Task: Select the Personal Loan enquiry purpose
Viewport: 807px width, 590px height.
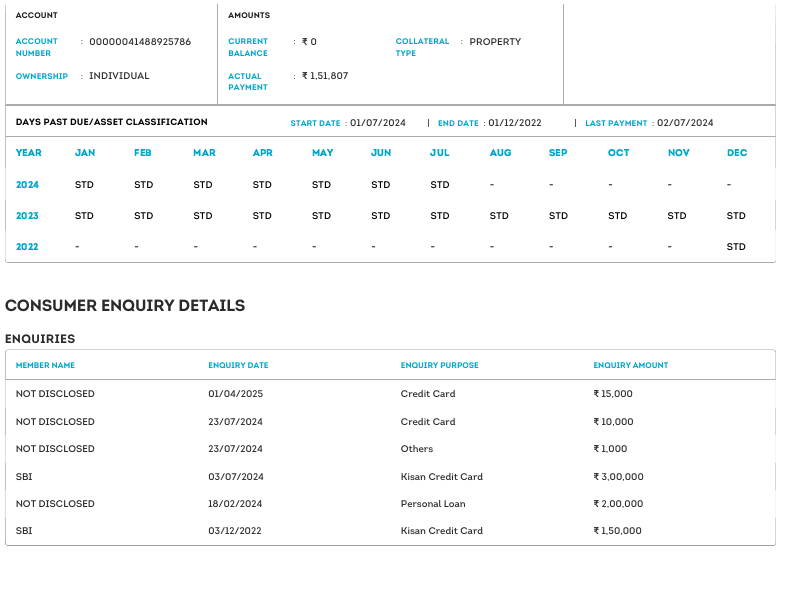Action: (433, 504)
